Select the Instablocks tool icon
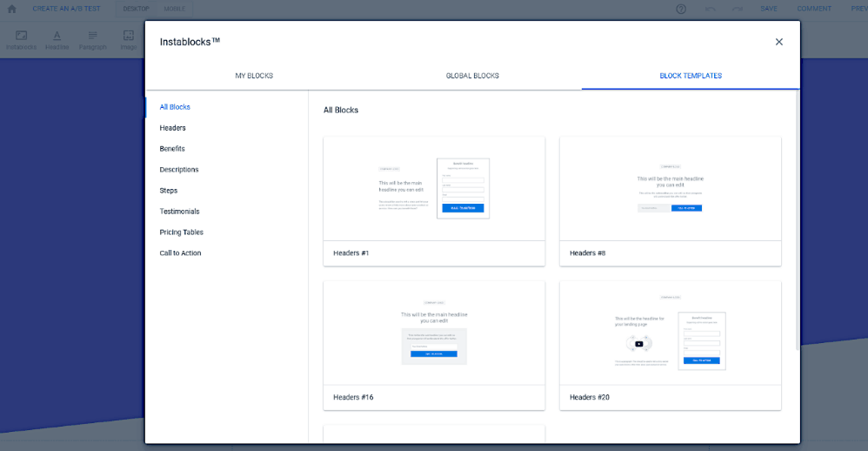This screenshot has height=451, width=868. click(x=21, y=40)
